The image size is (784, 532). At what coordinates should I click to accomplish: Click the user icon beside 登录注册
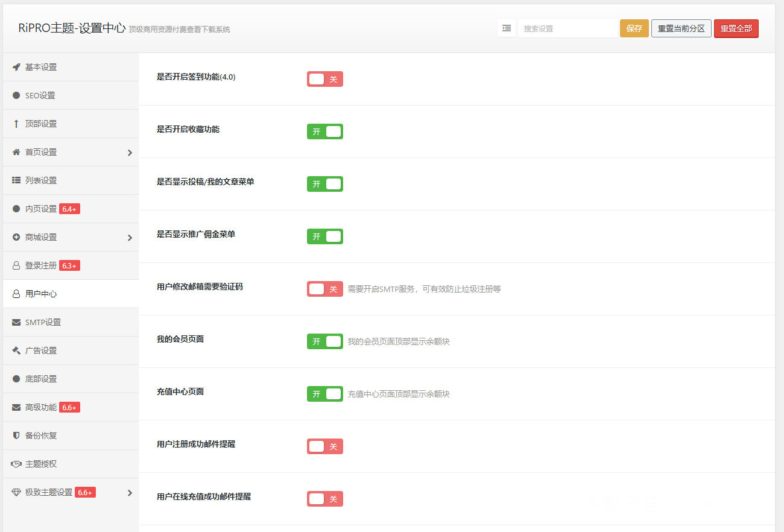click(x=16, y=265)
